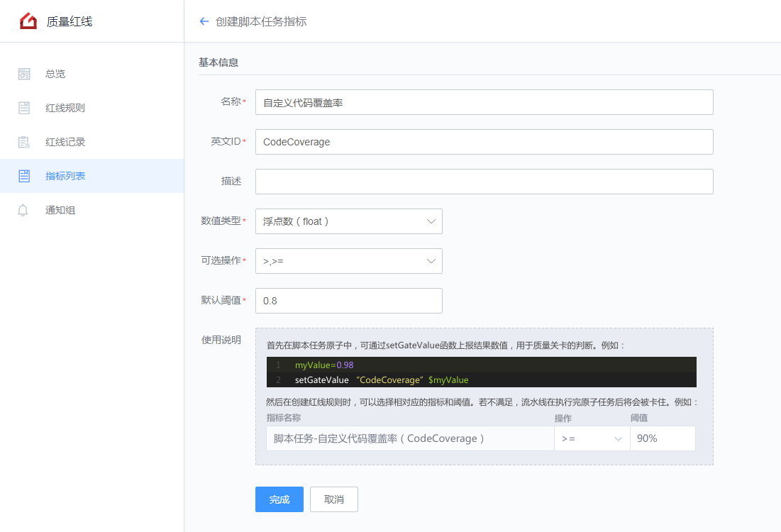Image resolution: width=781 pixels, height=532 pixels.
Task: Focus the 名称 name input field
Action: tap(484, 102)
